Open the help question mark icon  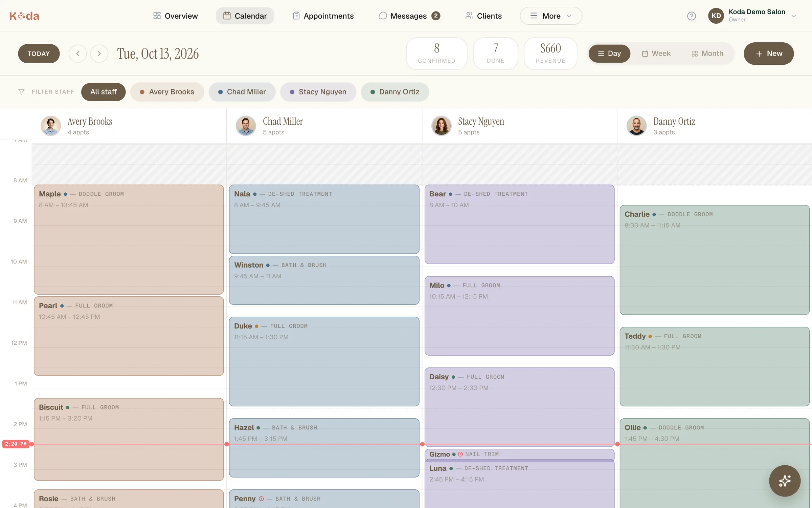click(691, 16)
